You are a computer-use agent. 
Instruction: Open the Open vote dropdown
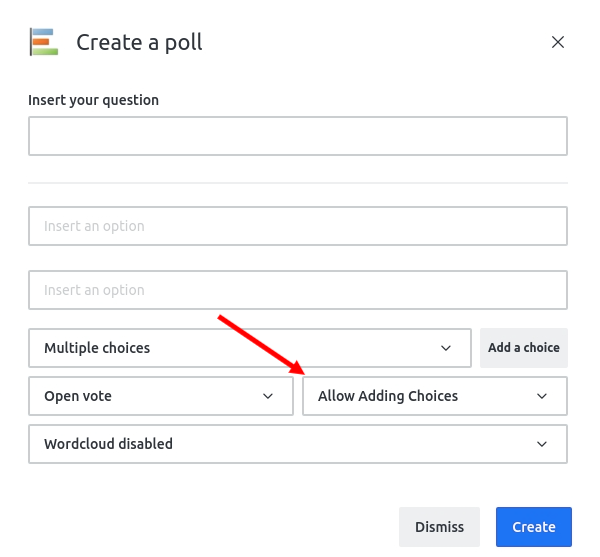tap(161, 396)
